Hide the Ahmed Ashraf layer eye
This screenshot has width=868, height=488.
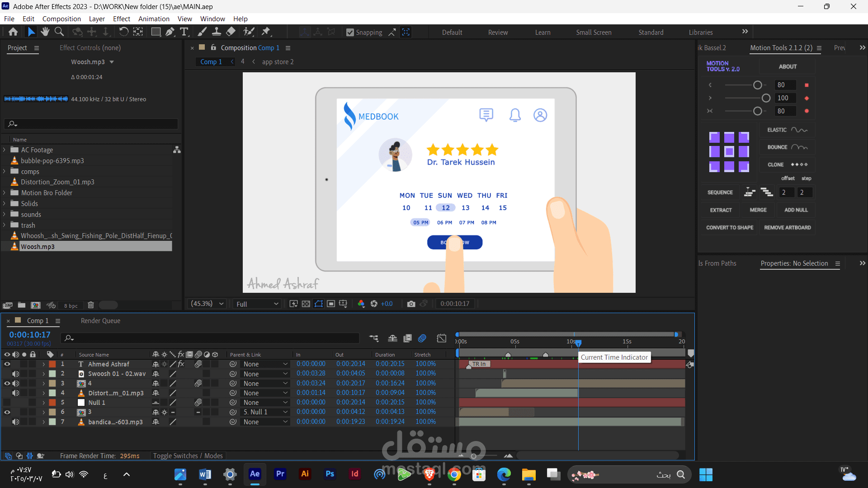[x=7, y=364]
